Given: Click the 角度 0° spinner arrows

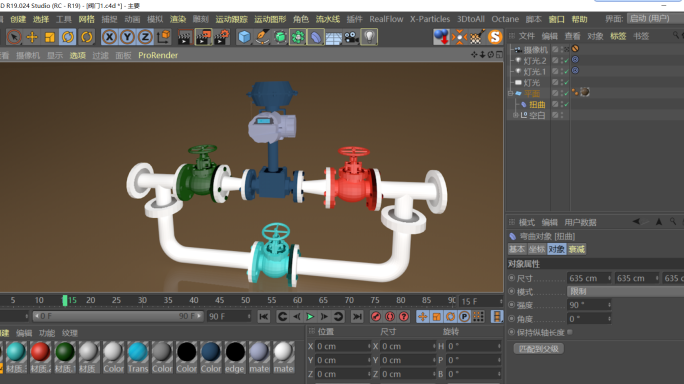Looking at the screenshot, I should tap(609, 319).
